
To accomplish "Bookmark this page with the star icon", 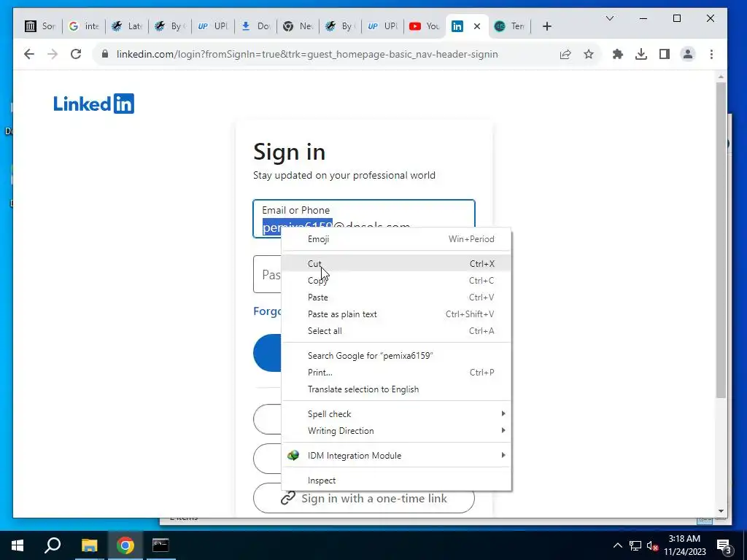I will (x=589, y=54).
